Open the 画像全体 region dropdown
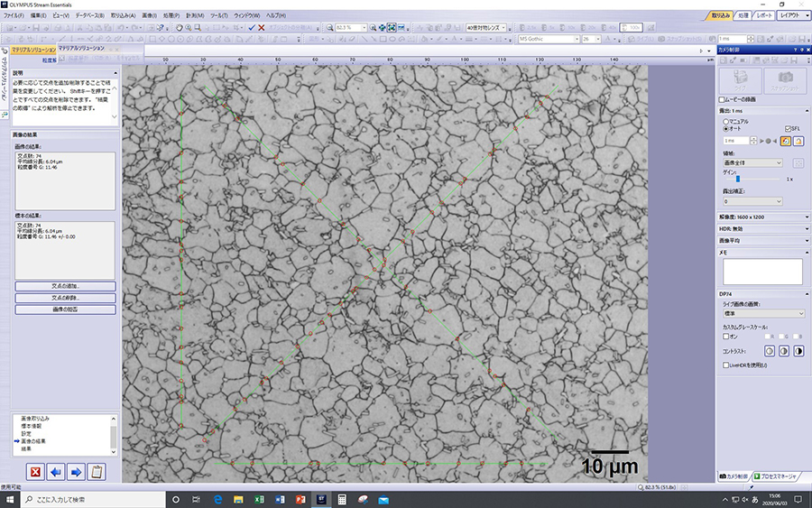The width and height of the screenshot is (812, 508). [752, 162]
